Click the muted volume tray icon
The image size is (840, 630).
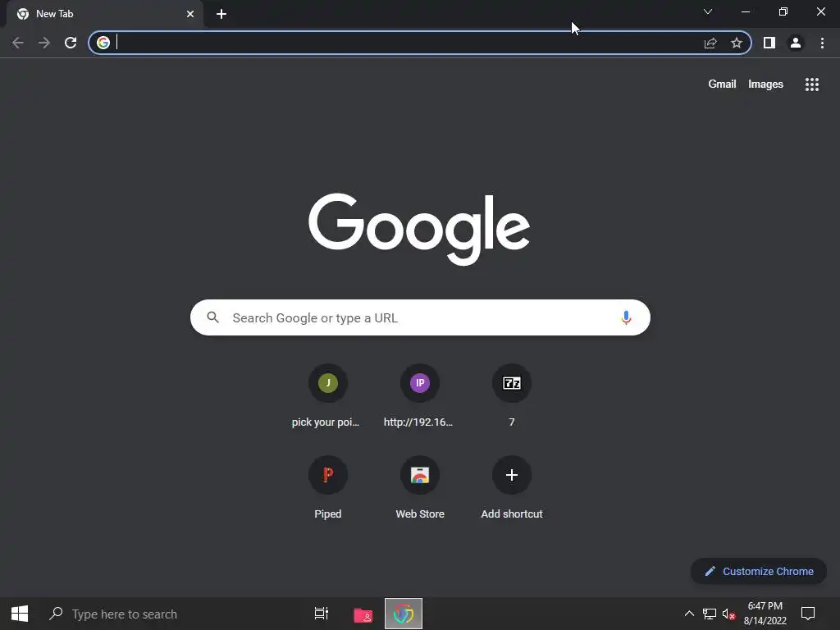point(728,614)
